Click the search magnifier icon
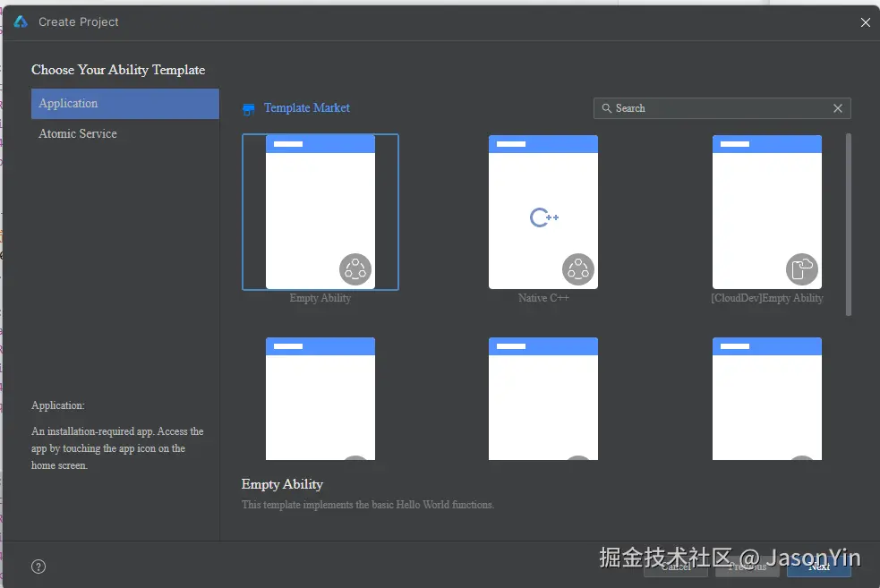This screenshot has width=880, height=588. point(607,108)
